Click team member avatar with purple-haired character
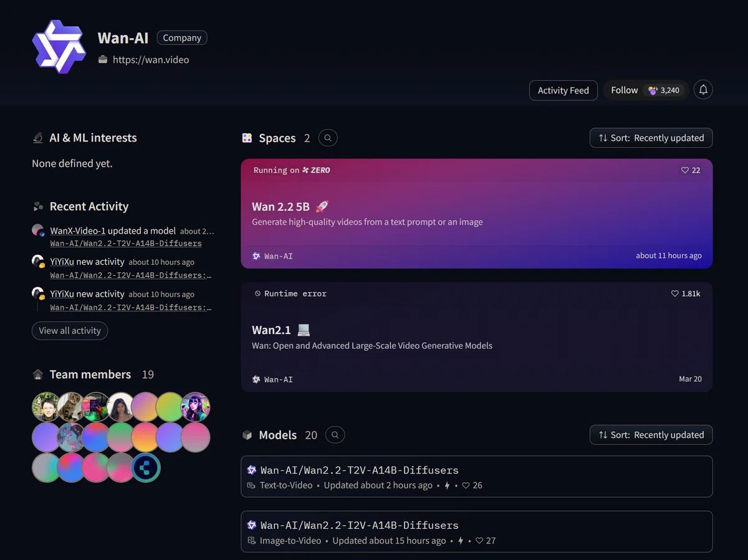The height and width of the screenshot is (560, 748). click(195, 407)
